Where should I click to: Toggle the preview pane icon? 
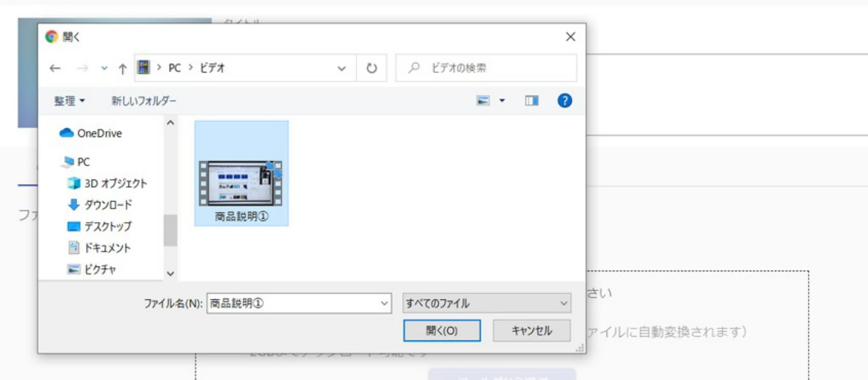tap(531, 101)
